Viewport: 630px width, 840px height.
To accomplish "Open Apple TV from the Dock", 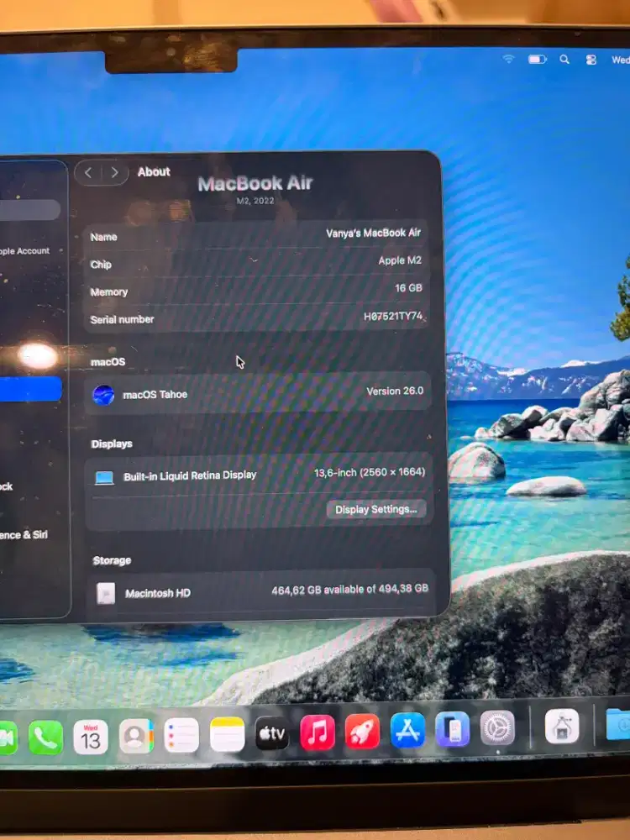I will tap(272, 733).
